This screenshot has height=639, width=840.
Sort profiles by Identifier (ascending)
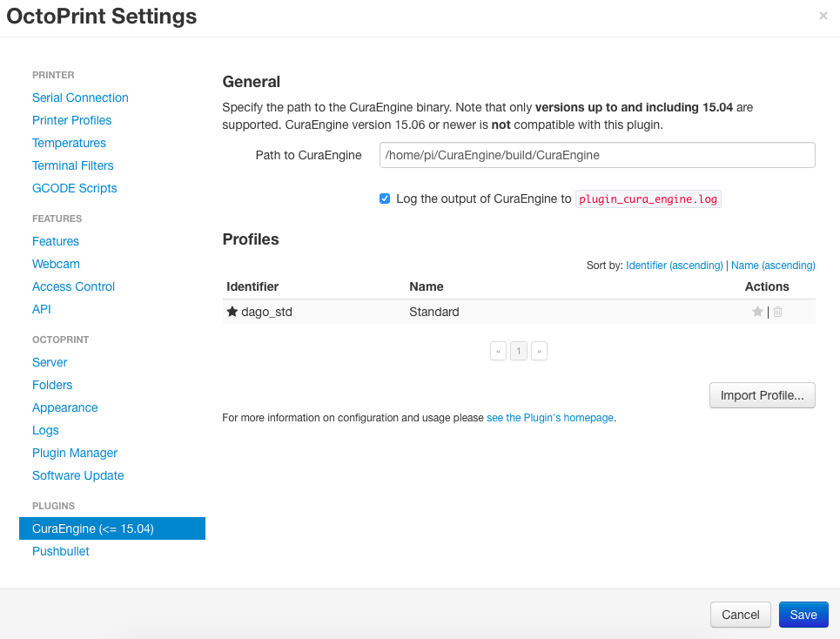pyautogui.click(x=675, y=266)
